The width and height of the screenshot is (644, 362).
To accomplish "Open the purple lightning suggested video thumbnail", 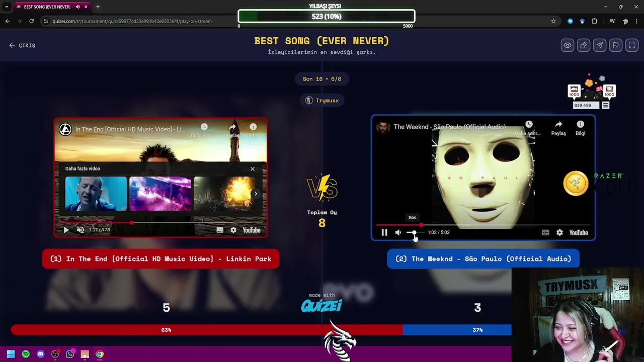I will (x=160, y=194).
